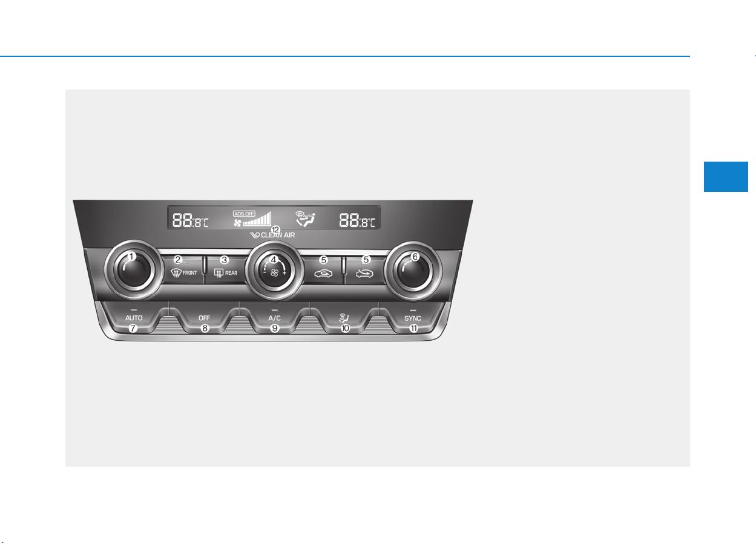The width and height of the screenshot is (756, 543).
Task: Click the fan speed bar graph
Action: tap(257, 219)
